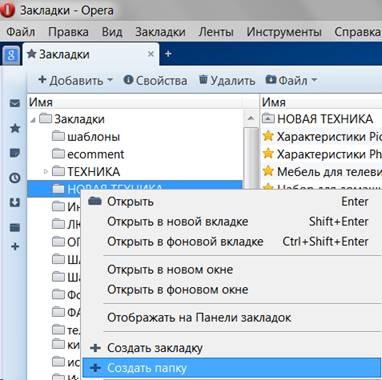This screenshot has height=380, width=382.
Task: Choose Открыть в фоновом окне
Action: [x=231, y=289]
